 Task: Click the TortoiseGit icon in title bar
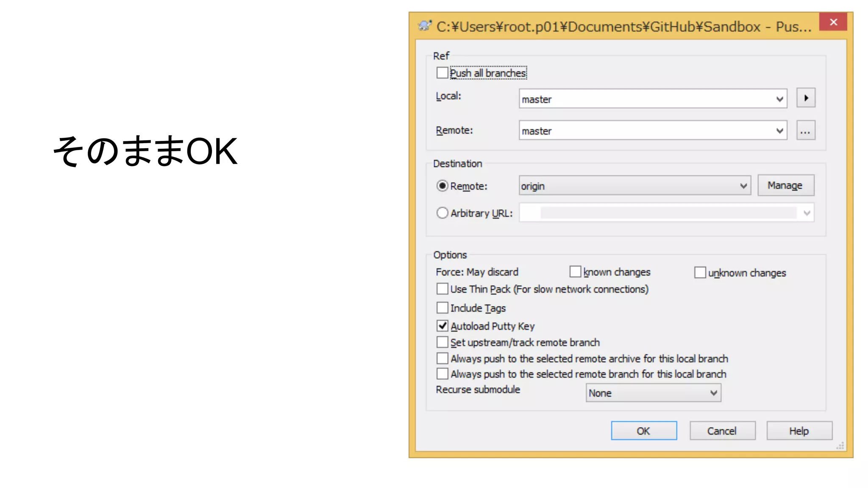[x=425, y=26]
